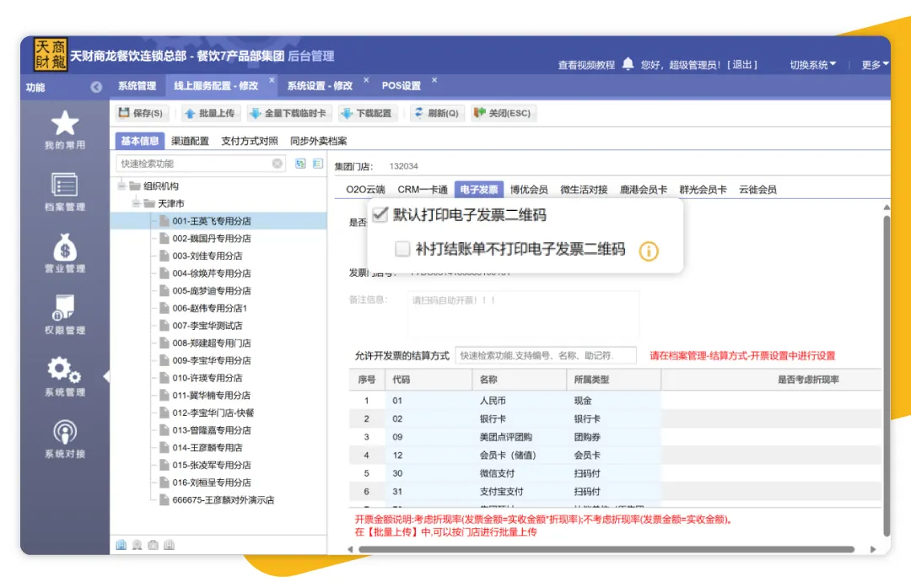Switch to 系统管理 tab
911x588 pixels.
[x=137, y=86]
